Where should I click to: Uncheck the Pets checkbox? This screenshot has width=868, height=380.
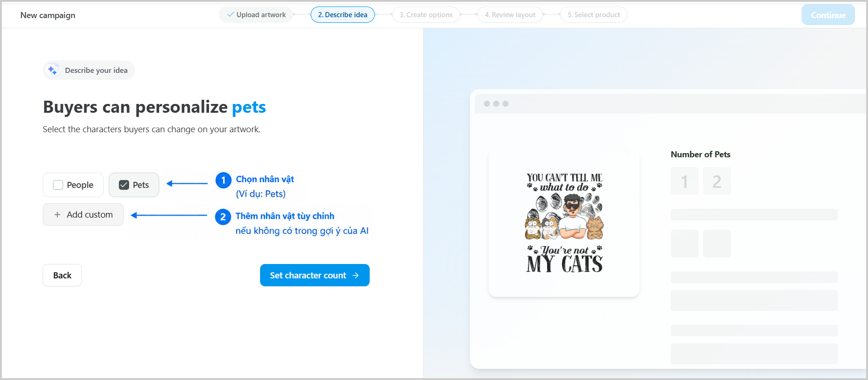coord(124,185)
